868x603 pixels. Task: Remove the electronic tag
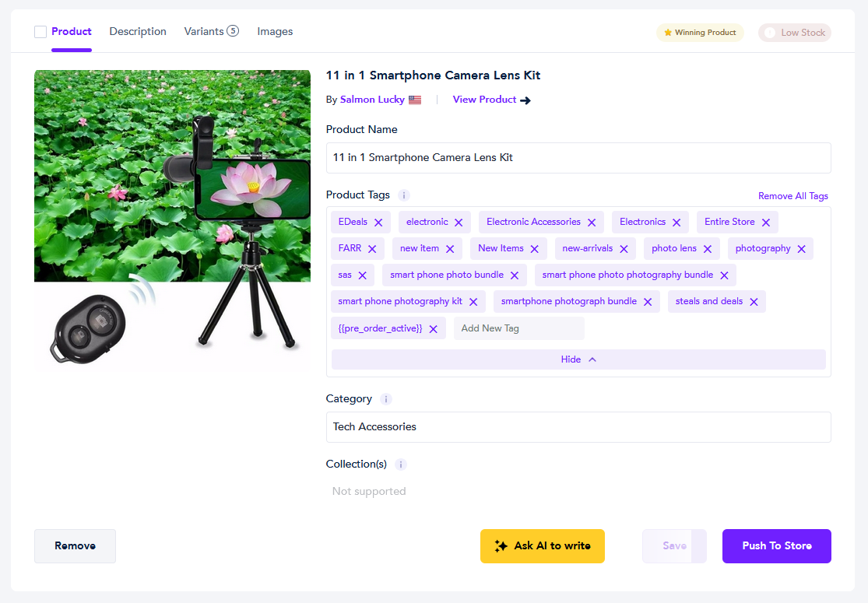pos(459,223)
